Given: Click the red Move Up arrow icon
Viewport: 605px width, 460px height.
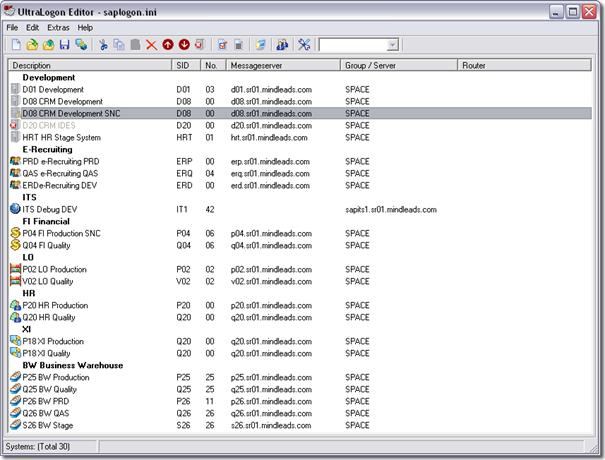Looking at the screenshot, I should coord(168,45).
